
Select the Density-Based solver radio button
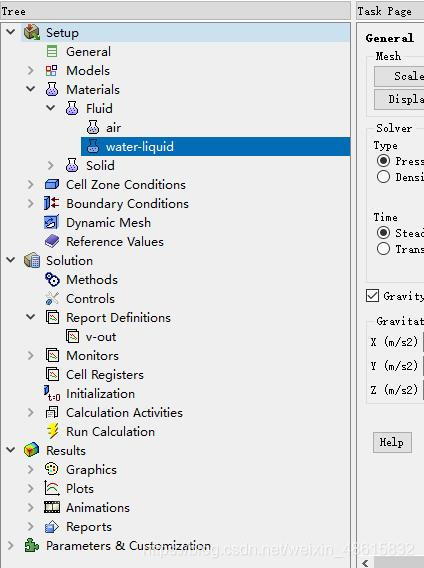coord(383,177)
